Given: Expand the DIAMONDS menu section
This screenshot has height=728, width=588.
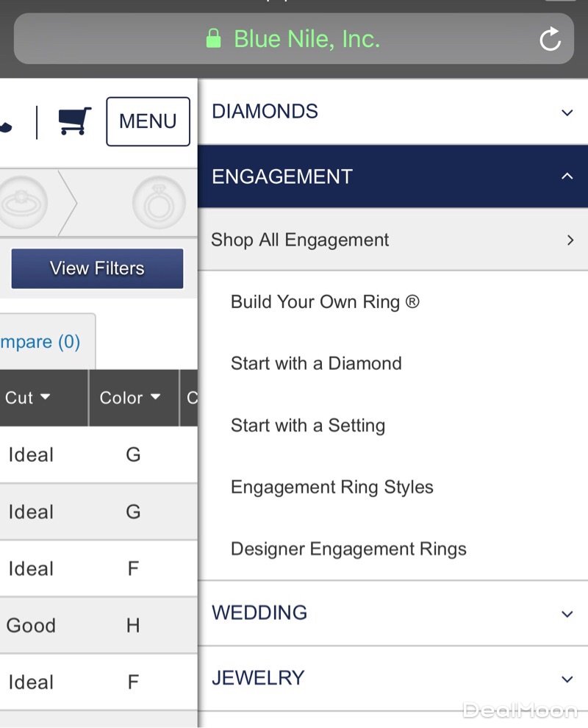Looking at the screenshot, I should click(392, 112).
